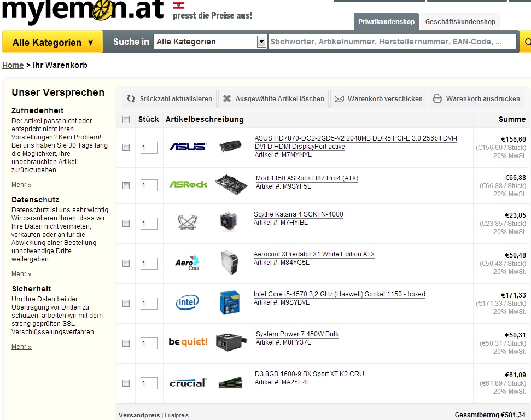Open Mehr link under Datenschutz
Image resolution: width=531 pixels, height=420 pixels.
click(x=21, y=273)
